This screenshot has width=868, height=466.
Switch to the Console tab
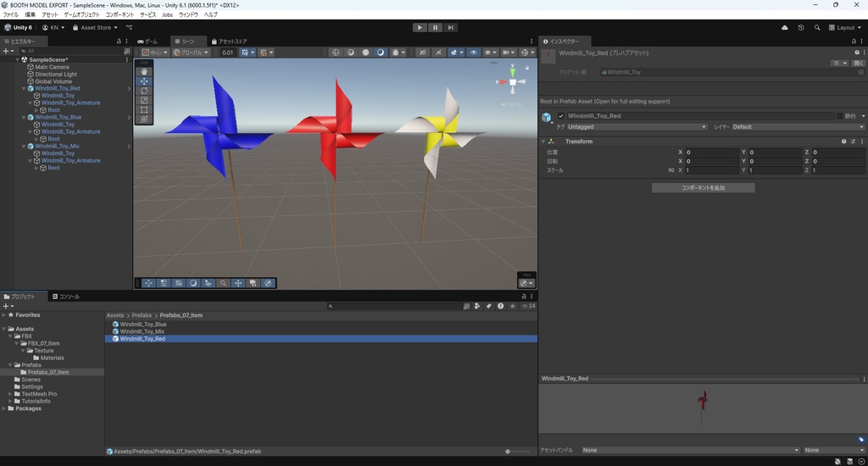(65, 297)
